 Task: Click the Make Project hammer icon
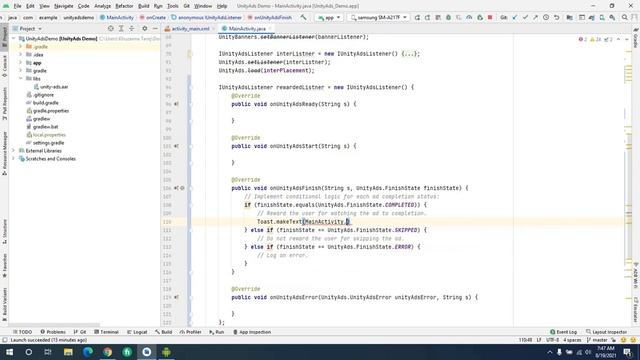303,18
